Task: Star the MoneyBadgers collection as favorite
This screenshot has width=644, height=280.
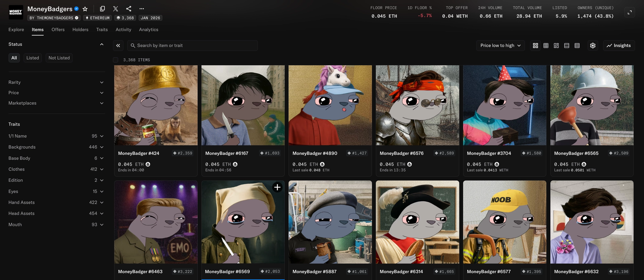Action: click(x=85, y=9)
